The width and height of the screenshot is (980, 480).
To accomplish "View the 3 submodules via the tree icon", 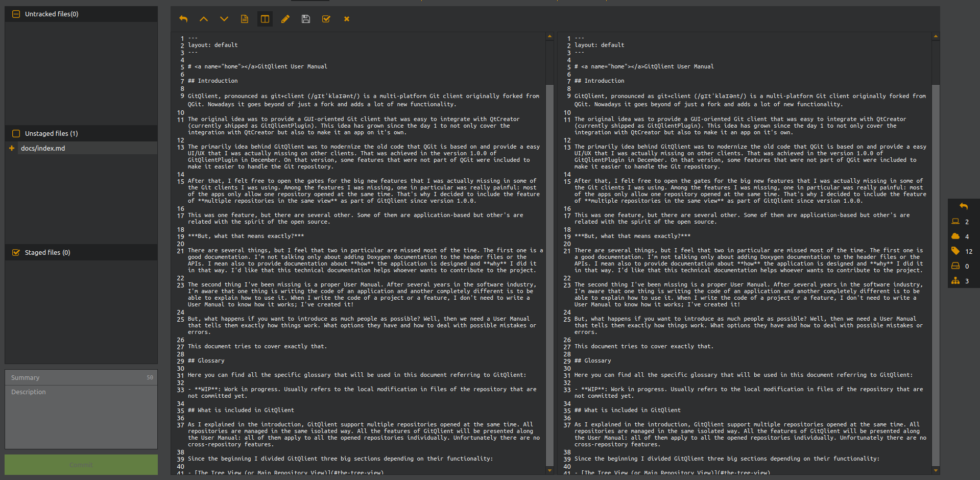I will [955, 280].
